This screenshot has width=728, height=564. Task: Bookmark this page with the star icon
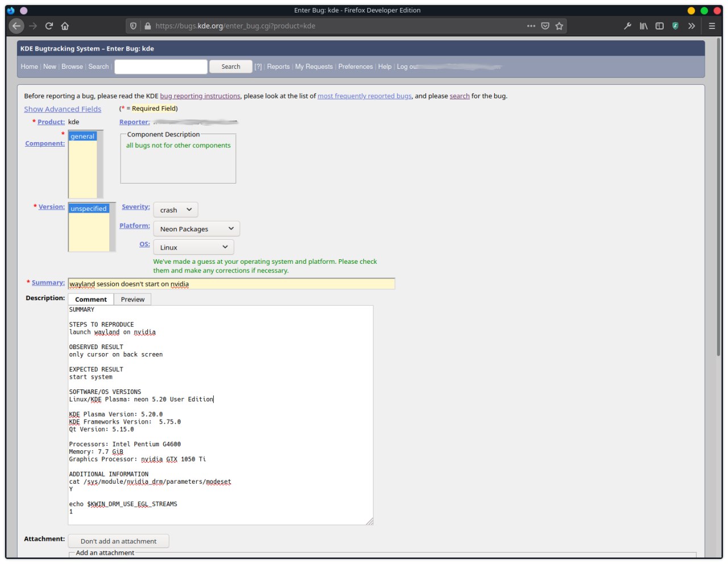(x=559, y=26)
